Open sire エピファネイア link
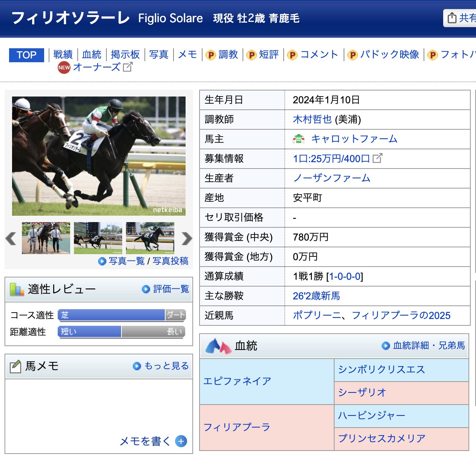The image size is (476, 460). [x=237, y=381]
